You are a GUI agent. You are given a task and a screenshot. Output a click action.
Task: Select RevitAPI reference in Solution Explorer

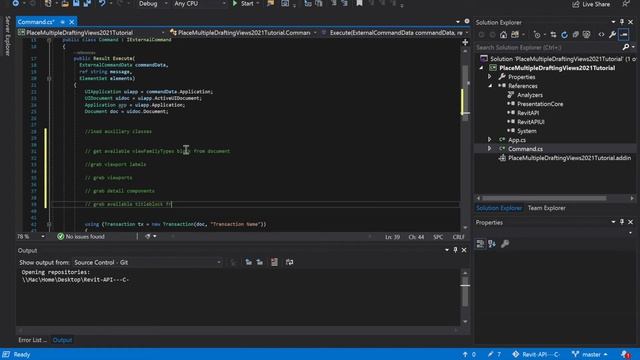(528, 113)
